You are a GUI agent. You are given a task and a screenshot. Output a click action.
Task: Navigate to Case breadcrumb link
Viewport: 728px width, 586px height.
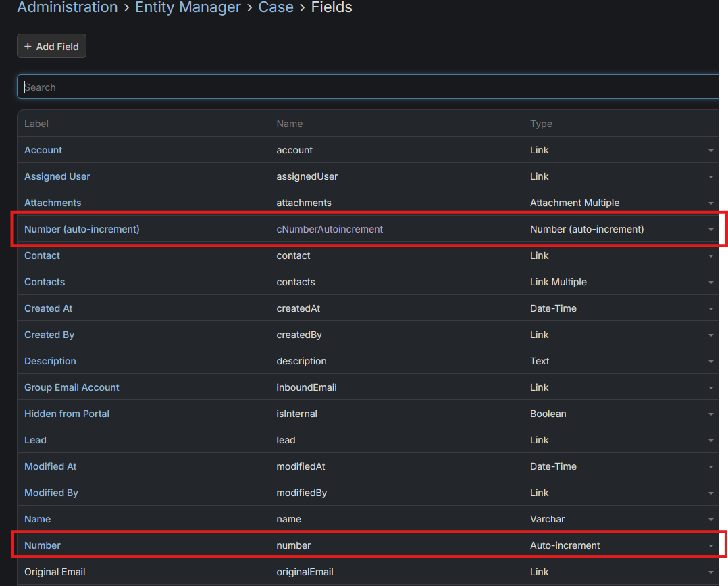(276, 8)
